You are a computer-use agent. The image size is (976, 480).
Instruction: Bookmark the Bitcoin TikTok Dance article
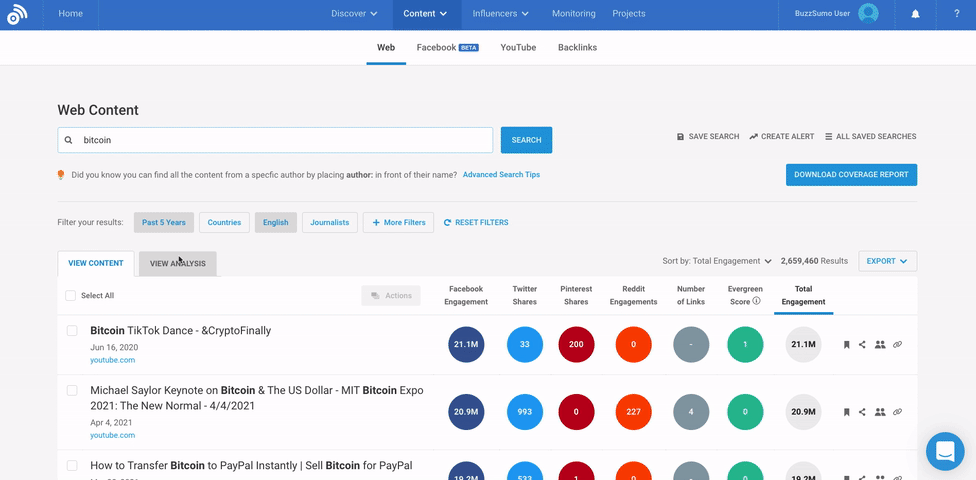coord(846,345)
